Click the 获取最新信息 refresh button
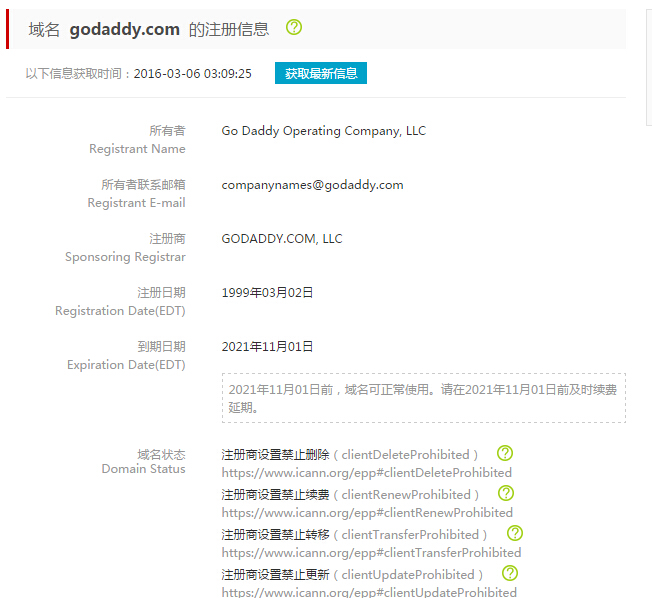 [x=321, y=73]
